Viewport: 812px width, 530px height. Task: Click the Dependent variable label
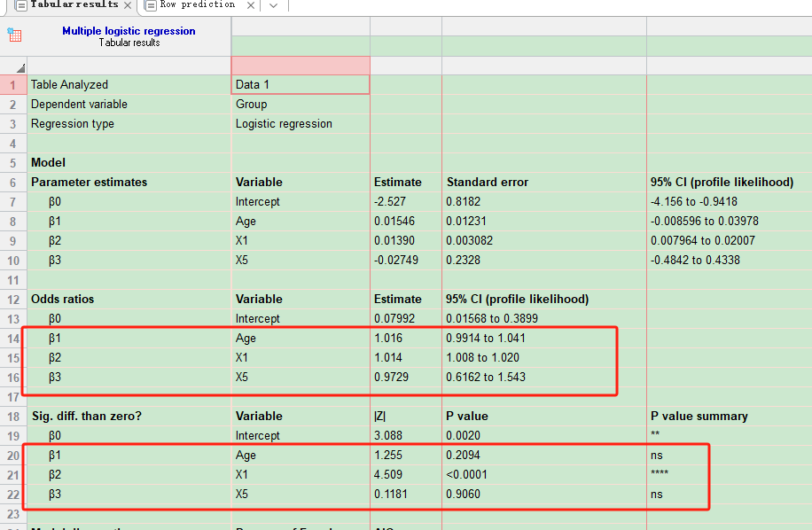79,105
